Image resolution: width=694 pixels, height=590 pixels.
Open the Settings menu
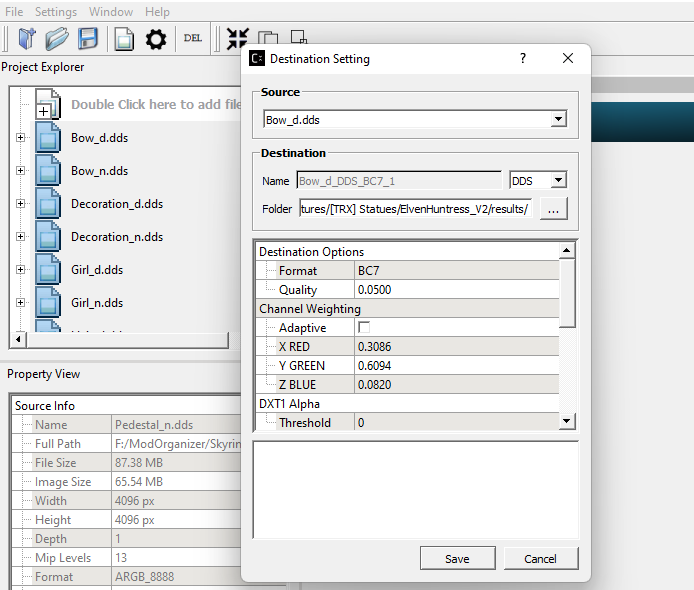coord(56,12)
